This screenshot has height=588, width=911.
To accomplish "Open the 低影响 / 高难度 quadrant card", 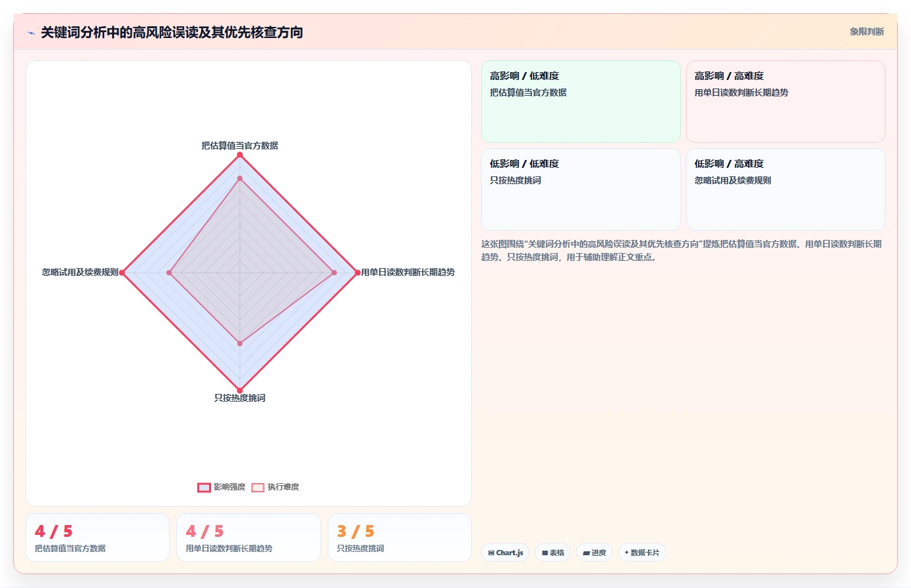I will tap(785, 189).
